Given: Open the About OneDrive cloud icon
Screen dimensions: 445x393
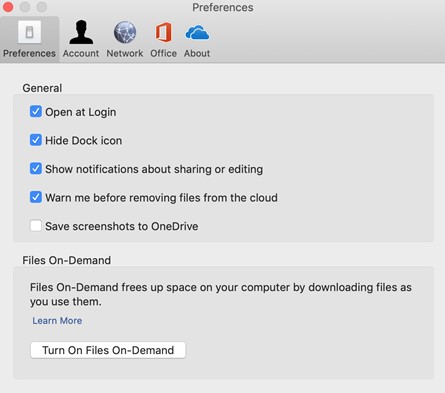Looking at the screenshot, I should click(x=197, y=33).
